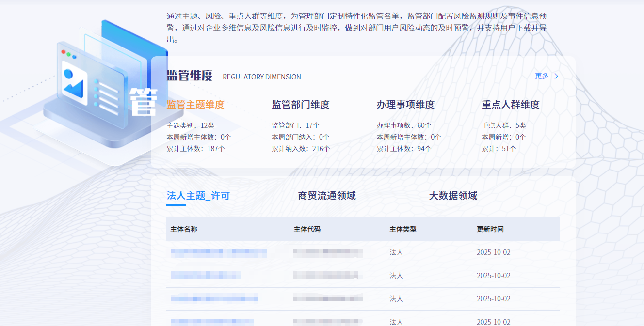Open the second row's entity name link
This screenshot has width=644, height=326.
206,276
